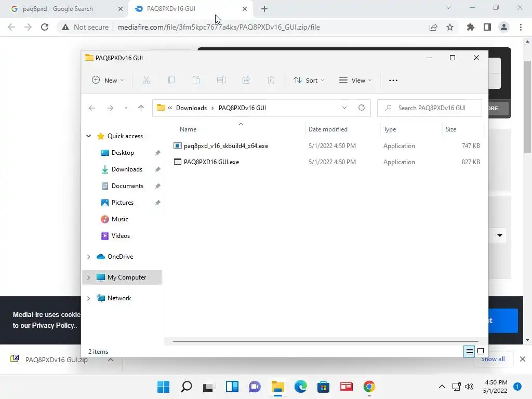The height and width of the screenshot is (399, 532).
Task: Go up one folder level
Action: coord(141,108)
